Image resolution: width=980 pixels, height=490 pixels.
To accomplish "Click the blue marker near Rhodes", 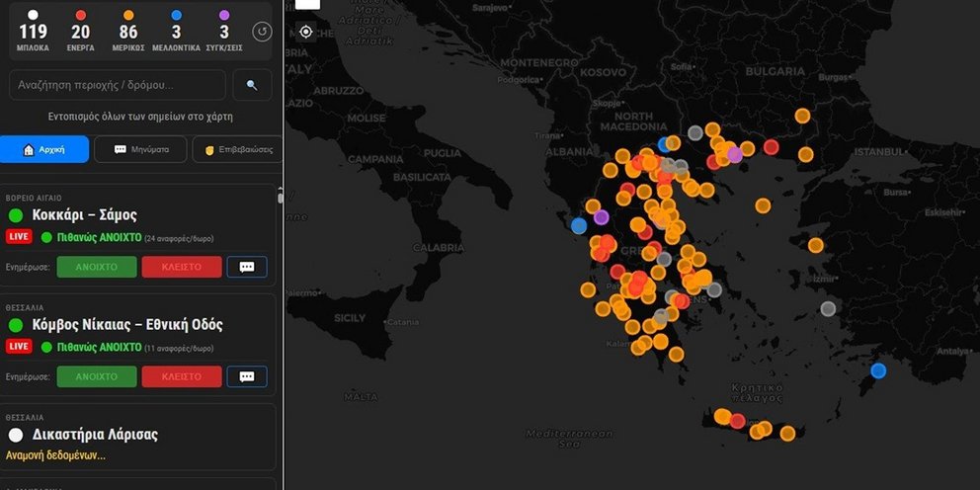I will point(878,370).
